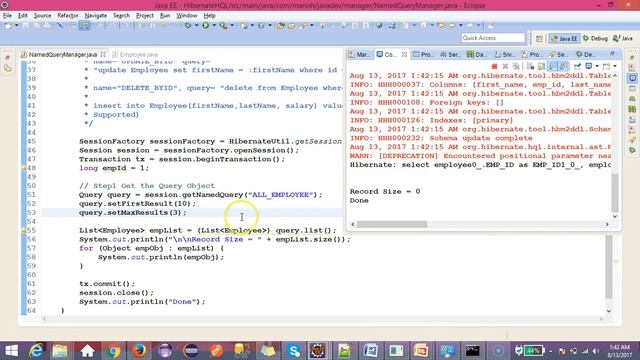This screenshot has height=360, width=640.
Task: Open the Run menu
Action: coord(165,16)
